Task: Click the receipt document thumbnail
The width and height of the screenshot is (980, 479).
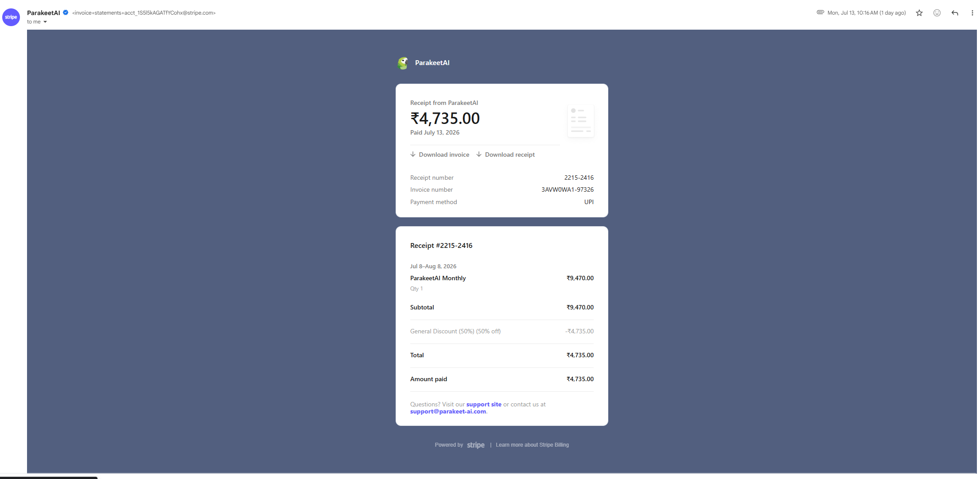Action: 580,121
